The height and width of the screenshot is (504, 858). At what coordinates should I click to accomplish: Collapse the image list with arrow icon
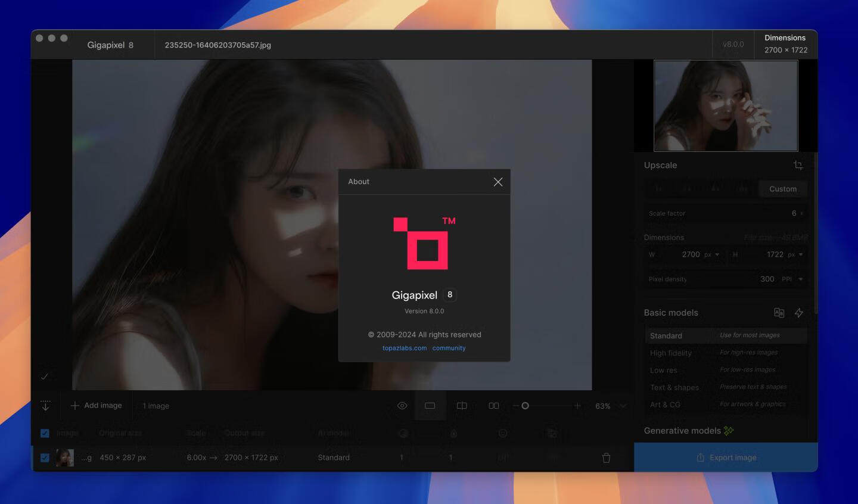(x=45, y=406)
